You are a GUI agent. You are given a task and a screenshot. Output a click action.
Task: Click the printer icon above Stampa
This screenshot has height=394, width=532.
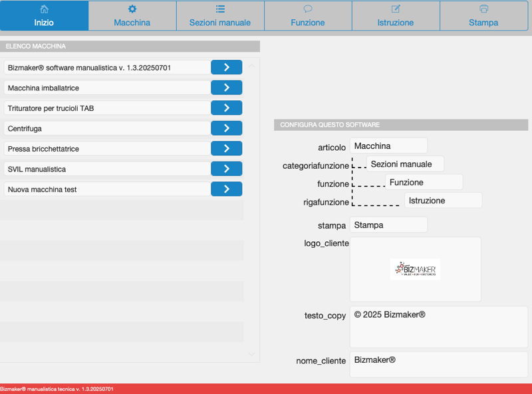click(x=484, y=9)
